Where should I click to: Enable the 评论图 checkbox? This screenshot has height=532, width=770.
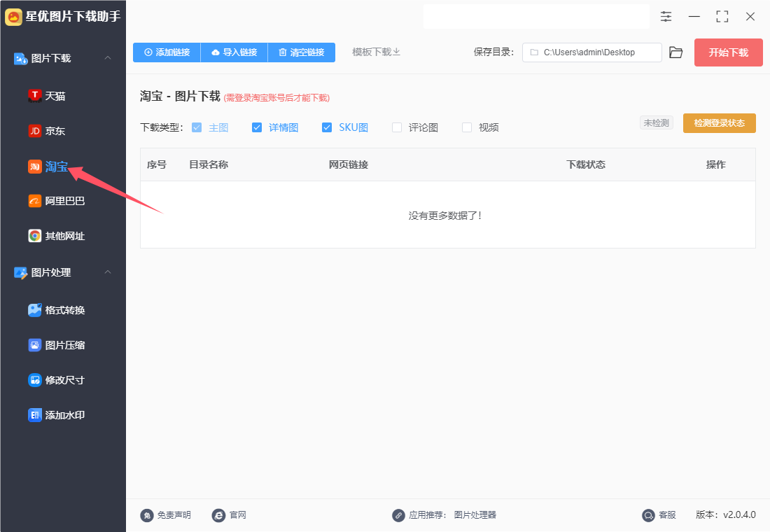tap(397, 127)
